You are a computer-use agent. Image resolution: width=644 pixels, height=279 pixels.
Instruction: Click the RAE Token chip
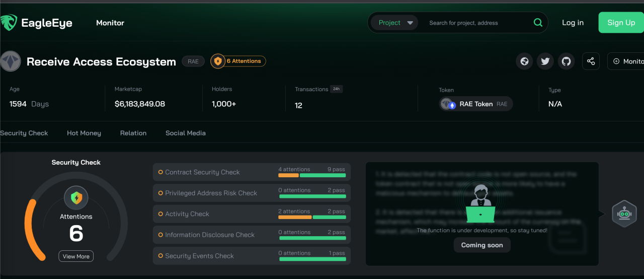click(476, 104)
